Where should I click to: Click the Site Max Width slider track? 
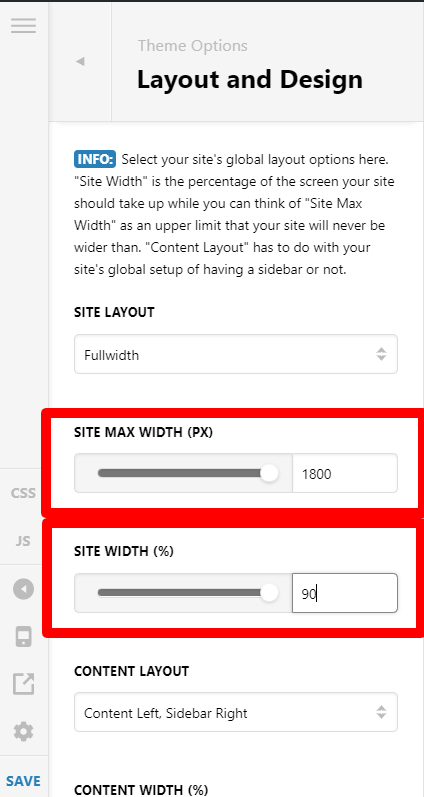pos(183,473)
